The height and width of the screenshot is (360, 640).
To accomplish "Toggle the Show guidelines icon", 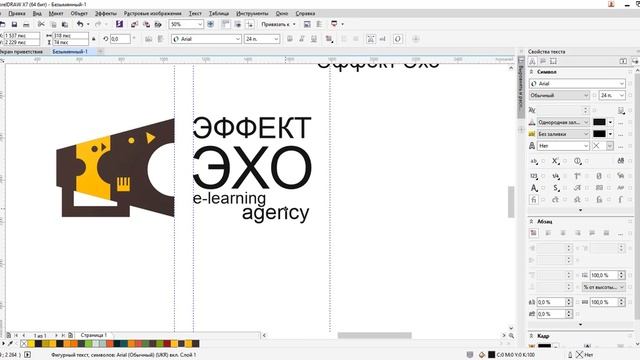I will [x=249, y=24].
